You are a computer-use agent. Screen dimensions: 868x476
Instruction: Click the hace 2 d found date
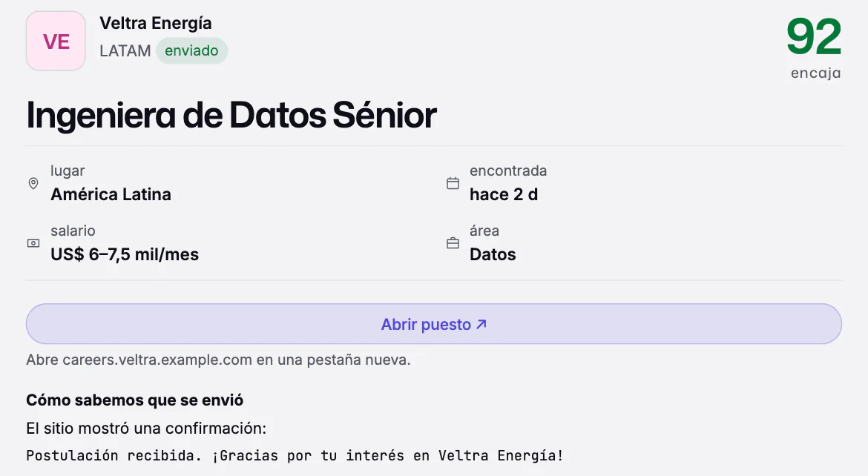pos(504,194)
